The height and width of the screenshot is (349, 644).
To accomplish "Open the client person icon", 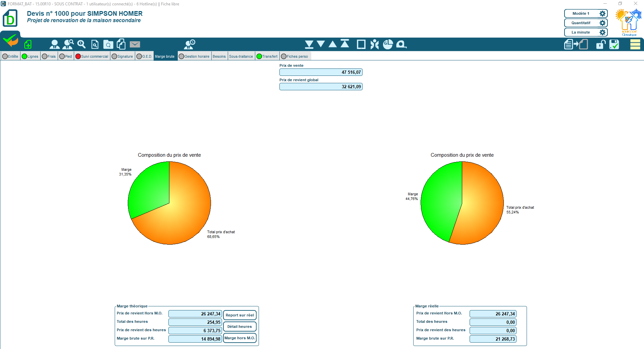I will click(x=54, y=44).
